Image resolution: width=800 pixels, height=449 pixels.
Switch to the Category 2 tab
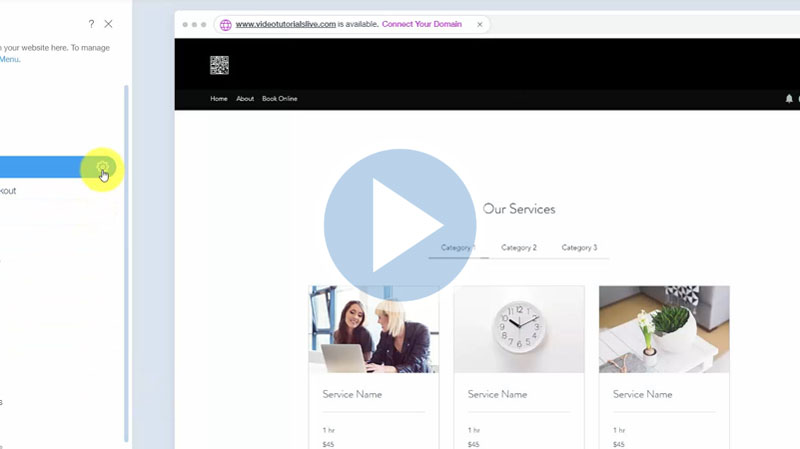click(x=519, y=247)
